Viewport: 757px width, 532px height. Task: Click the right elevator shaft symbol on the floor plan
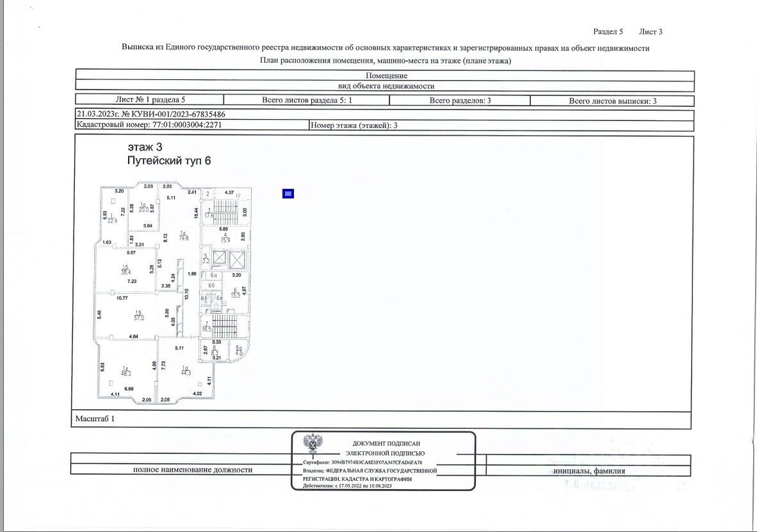[237, 259]
